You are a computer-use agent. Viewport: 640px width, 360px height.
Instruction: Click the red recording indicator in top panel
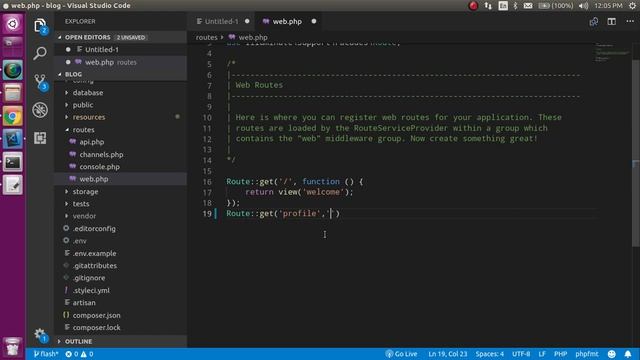click(x=473, y=6)
